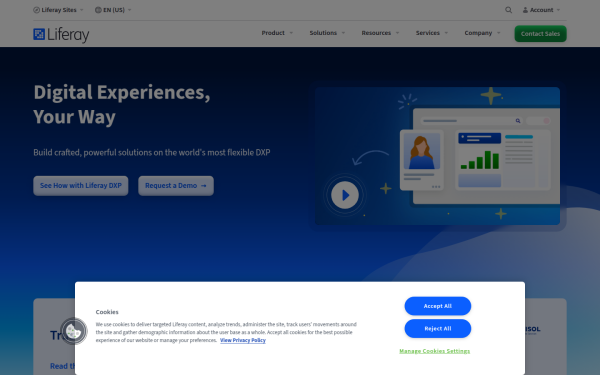Click the compass icon beside Liferay Sites
This screenshot has height=375, width=600.
pyautogui.click(x=36, y=10)
